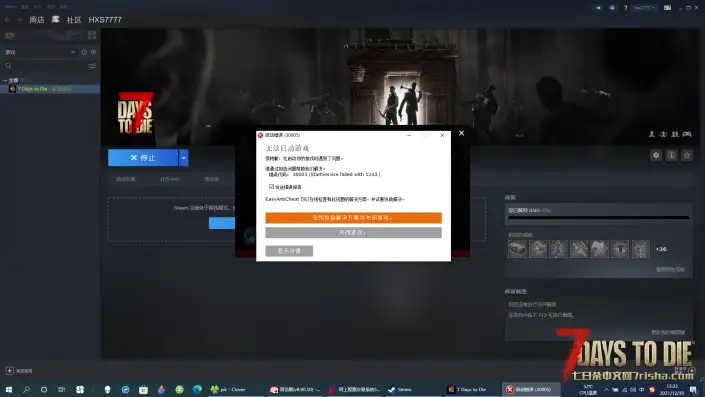Click the blue 停止 stop button

143,158
